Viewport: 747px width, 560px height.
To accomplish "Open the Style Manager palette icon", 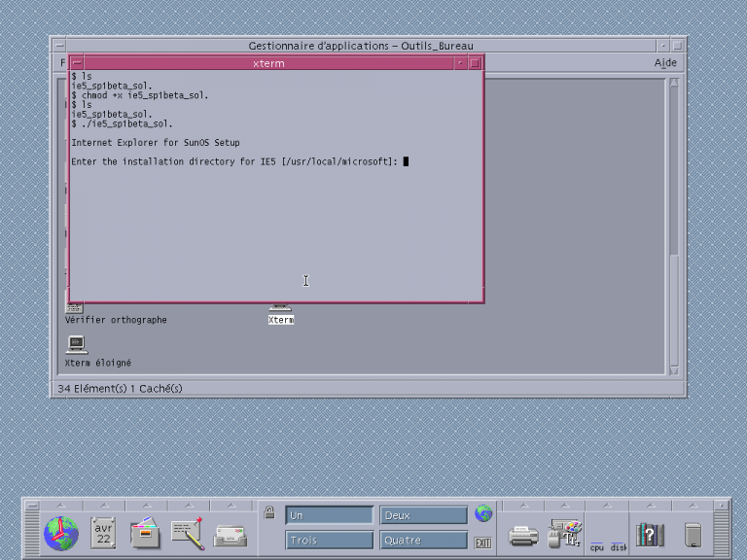I will 565,534.
